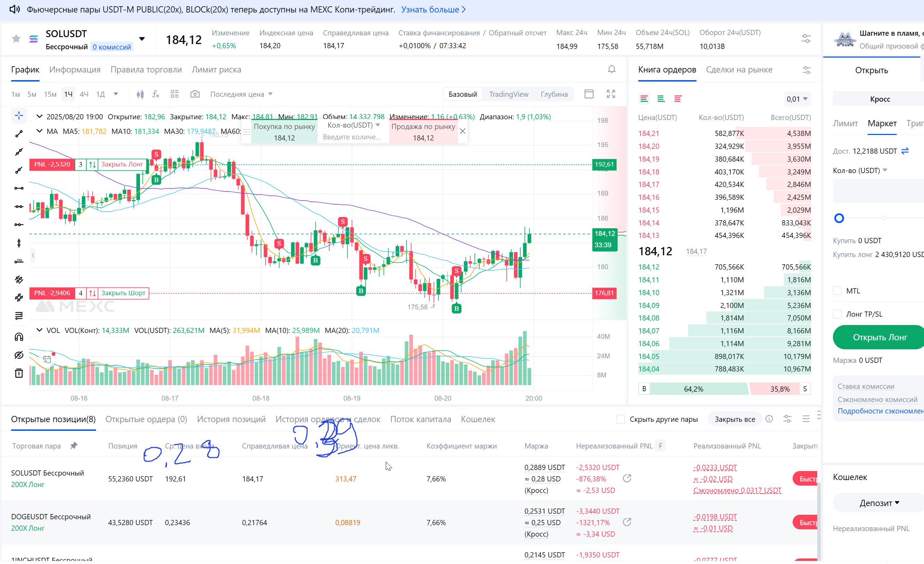Open Кол-во (USDT) dropdown in order form
924x564 pixels.
pos(860,171)
